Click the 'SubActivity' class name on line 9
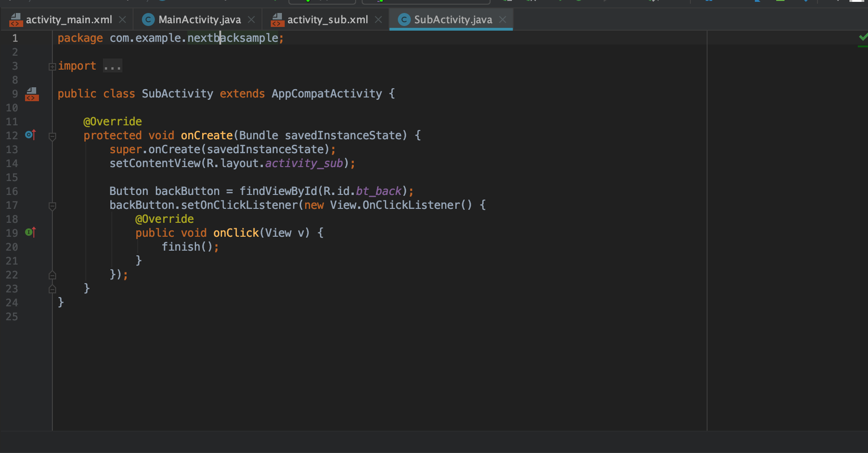Image resolution: width=868 pixels, height=453 pixels. 178,94
